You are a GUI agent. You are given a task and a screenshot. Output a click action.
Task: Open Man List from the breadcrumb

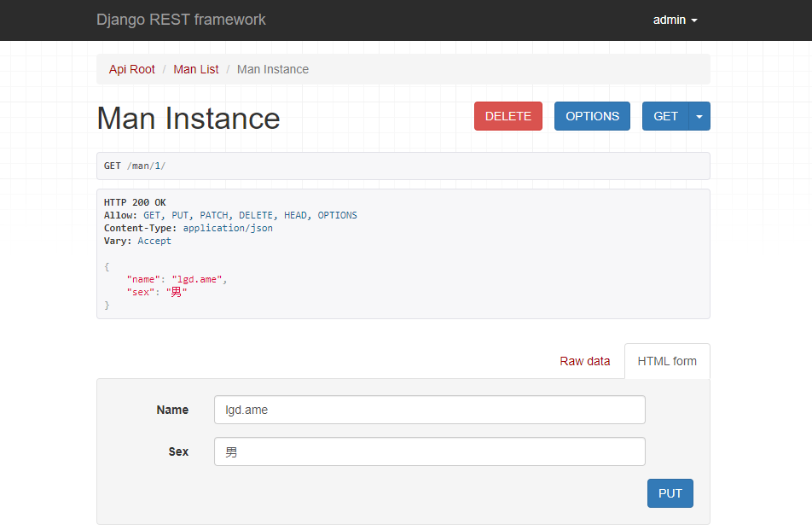pyautogui.click(x=195, y=69)
